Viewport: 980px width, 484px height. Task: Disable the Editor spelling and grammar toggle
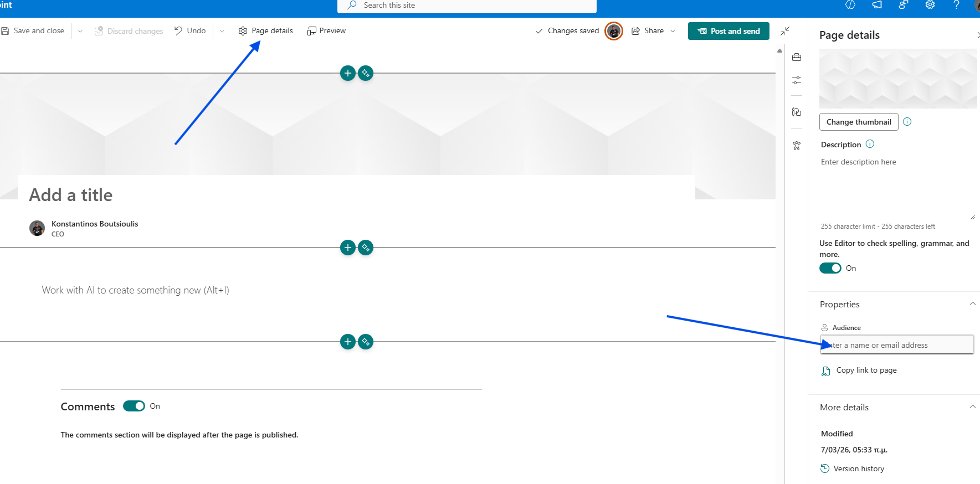click(x=830, y=268)
